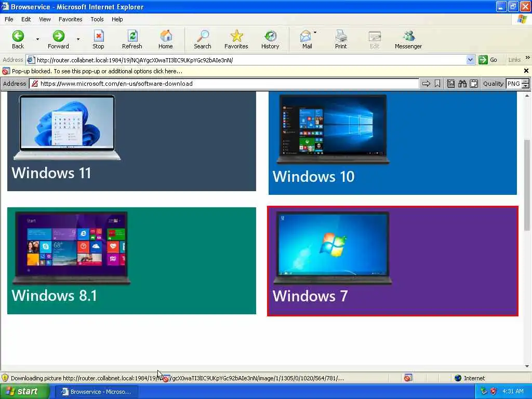Screen dimensions: 532x399
Task: Refresh the page using the Refresh icon
Action: pyautogui.click(x=132, y=39)
